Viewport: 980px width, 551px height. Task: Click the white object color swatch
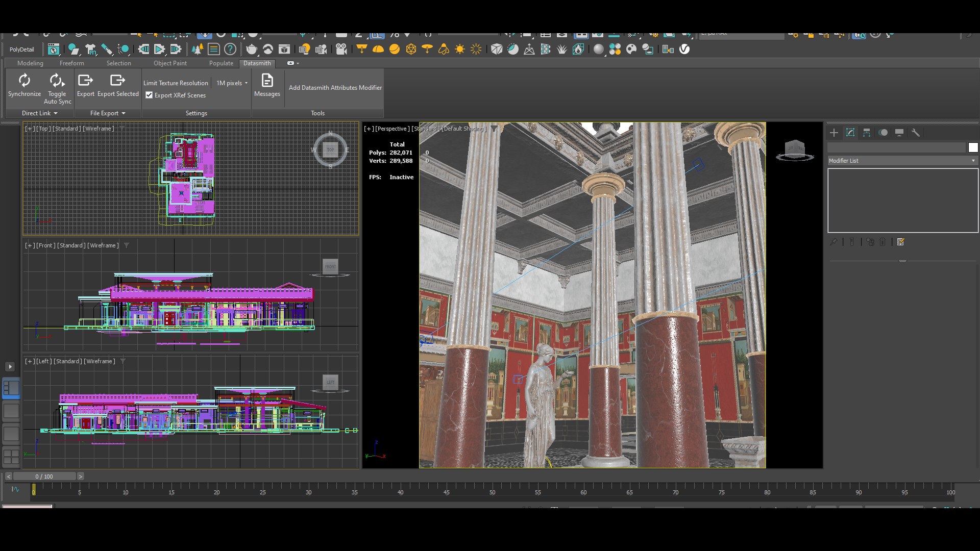[973, 147]
